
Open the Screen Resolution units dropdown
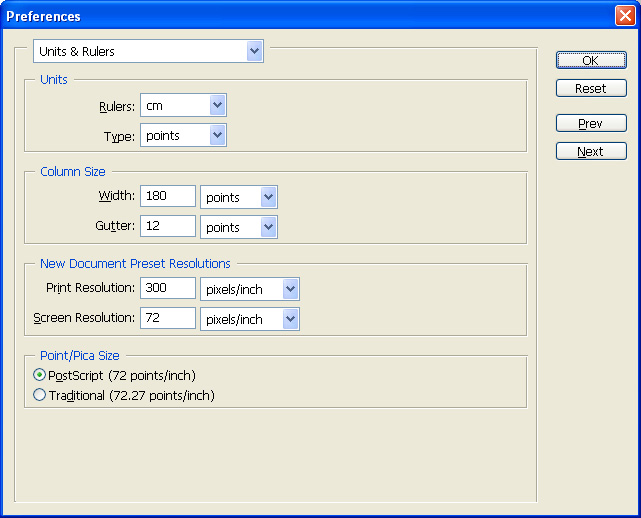pyautogui.click(x=250, y=319)
